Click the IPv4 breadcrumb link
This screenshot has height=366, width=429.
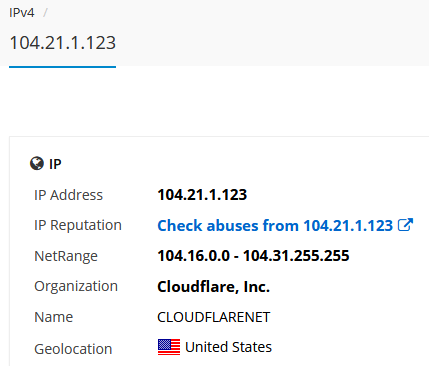point(22,13)
